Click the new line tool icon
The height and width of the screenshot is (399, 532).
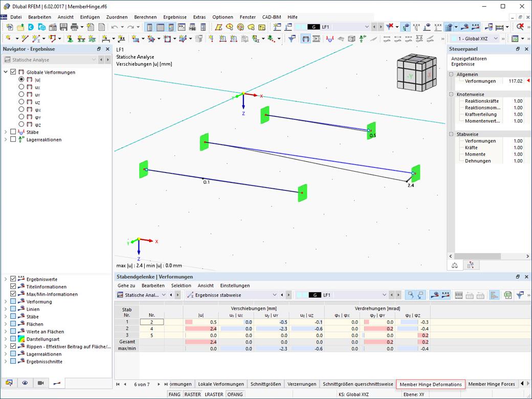25,39
